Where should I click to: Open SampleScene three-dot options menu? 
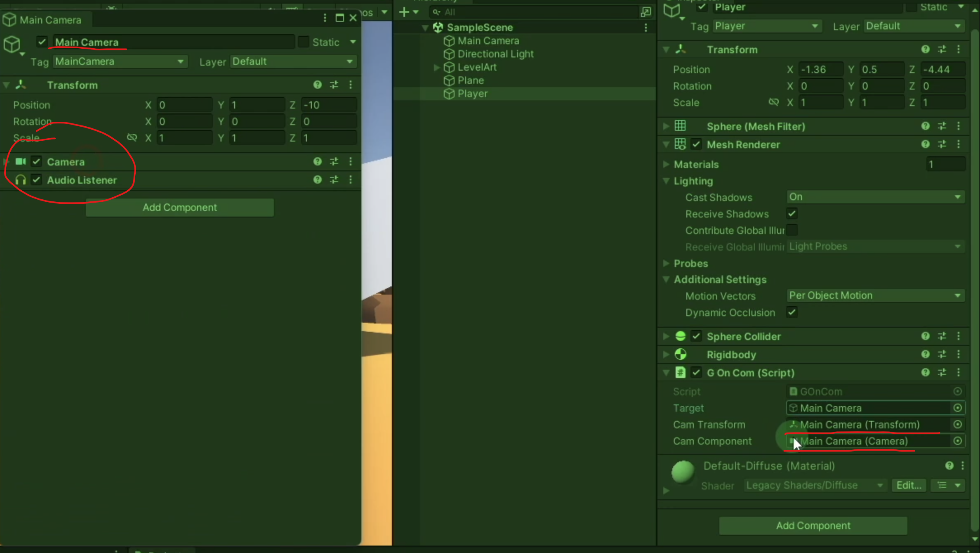(646, 28)
